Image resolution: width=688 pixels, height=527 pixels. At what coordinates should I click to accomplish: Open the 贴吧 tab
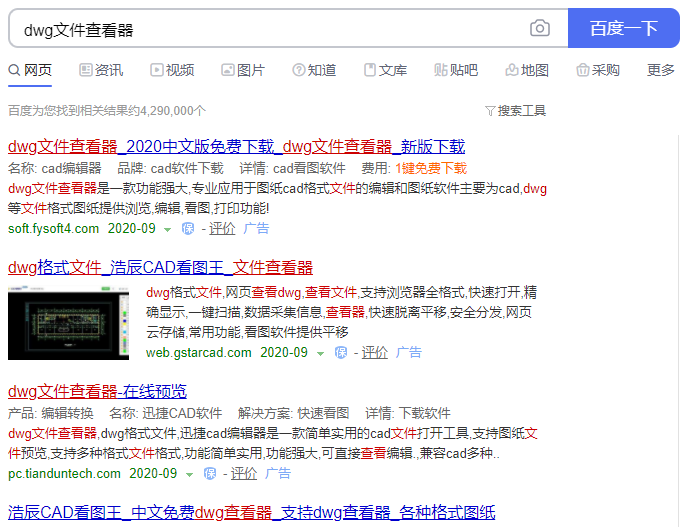click(456, 70)
